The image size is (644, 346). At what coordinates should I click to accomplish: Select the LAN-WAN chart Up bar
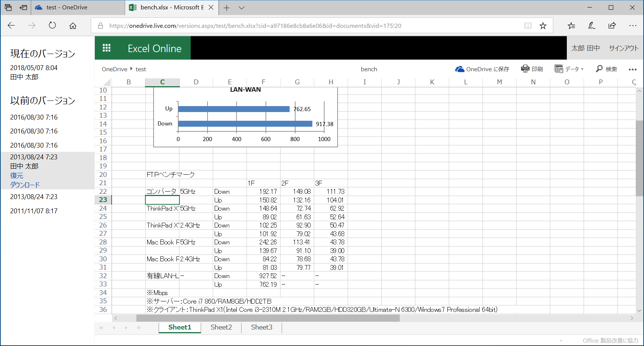point(234,109)
